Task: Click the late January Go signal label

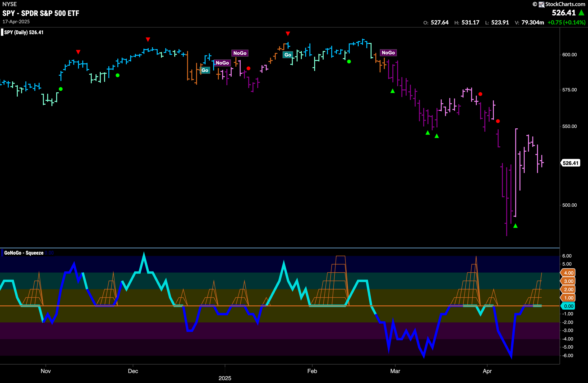Action: coord(288,55)
